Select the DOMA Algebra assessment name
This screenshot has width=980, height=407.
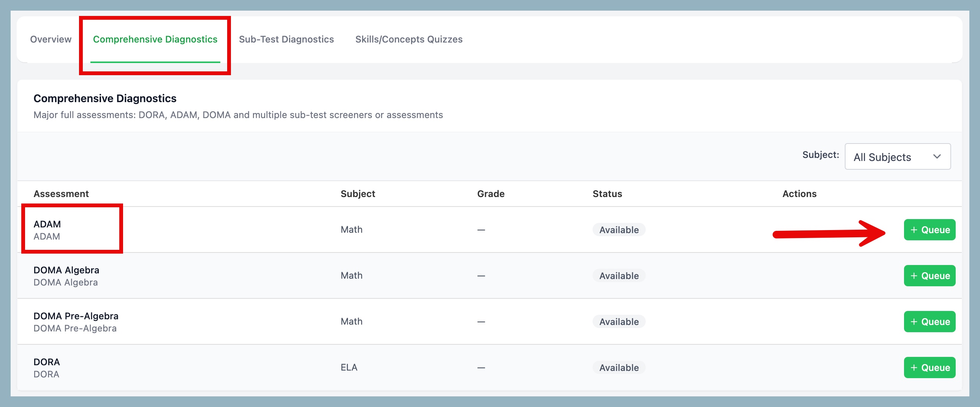click(66, 270)
